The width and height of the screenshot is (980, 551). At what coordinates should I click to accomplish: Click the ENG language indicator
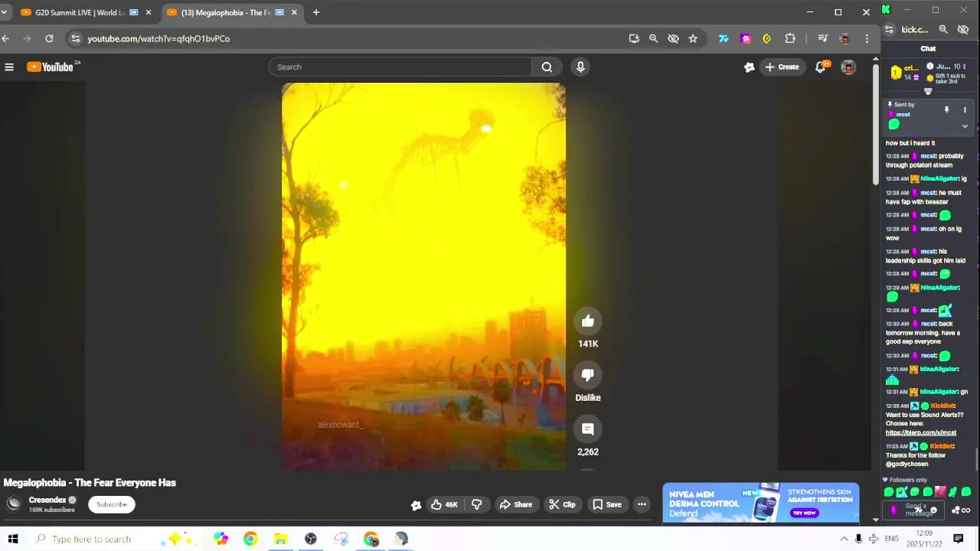point(891,539)
